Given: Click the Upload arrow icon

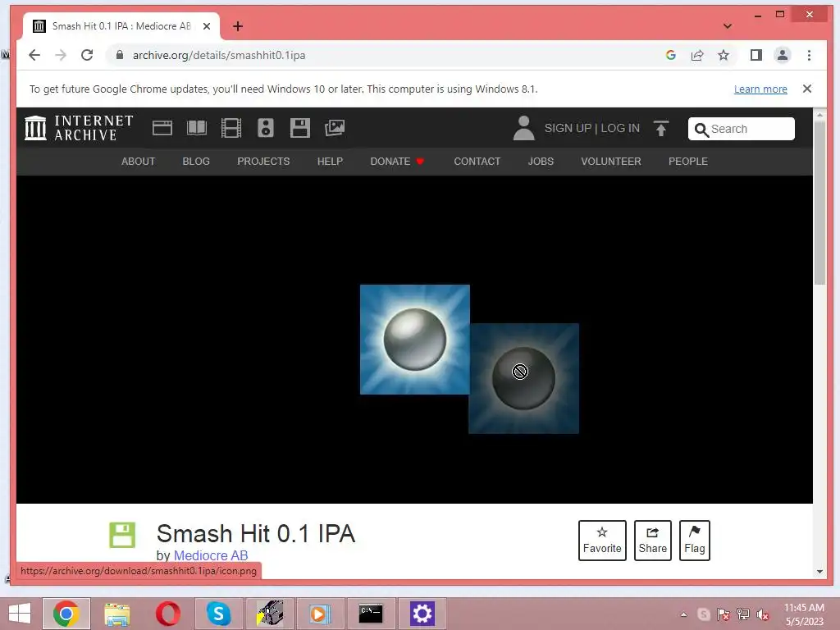Looking at the screenshot, I should (x=661, y=129).
